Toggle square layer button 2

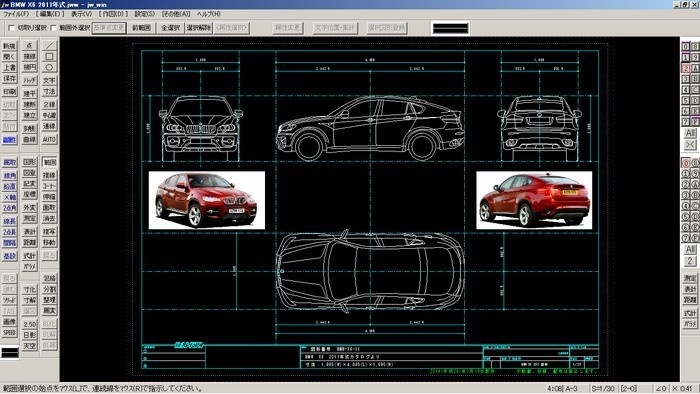click(685, 68)
